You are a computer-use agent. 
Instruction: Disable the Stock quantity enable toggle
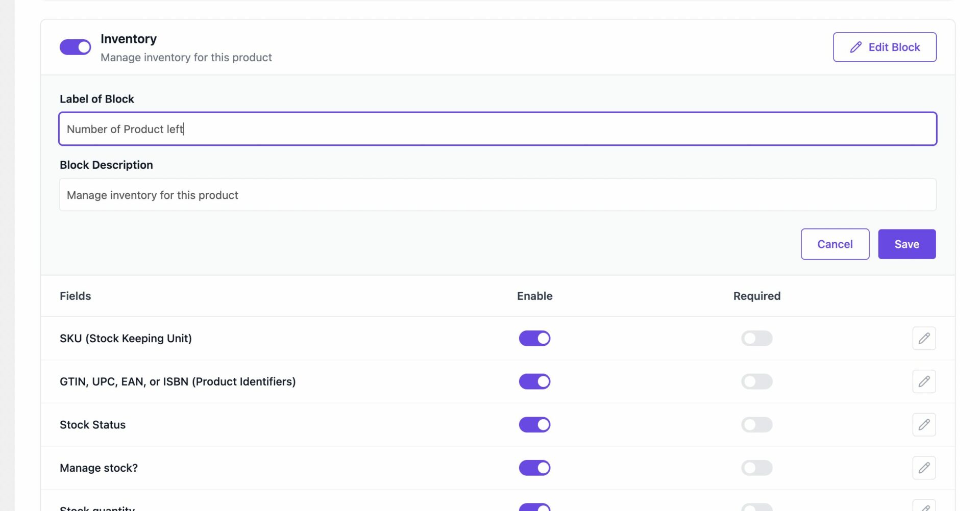pos(534,507)
